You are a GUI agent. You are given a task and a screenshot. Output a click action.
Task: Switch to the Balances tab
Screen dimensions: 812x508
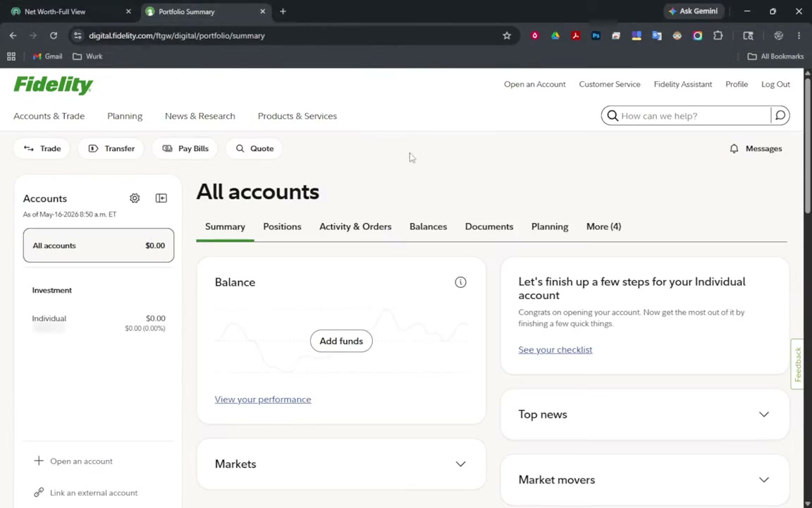(429, 226)
